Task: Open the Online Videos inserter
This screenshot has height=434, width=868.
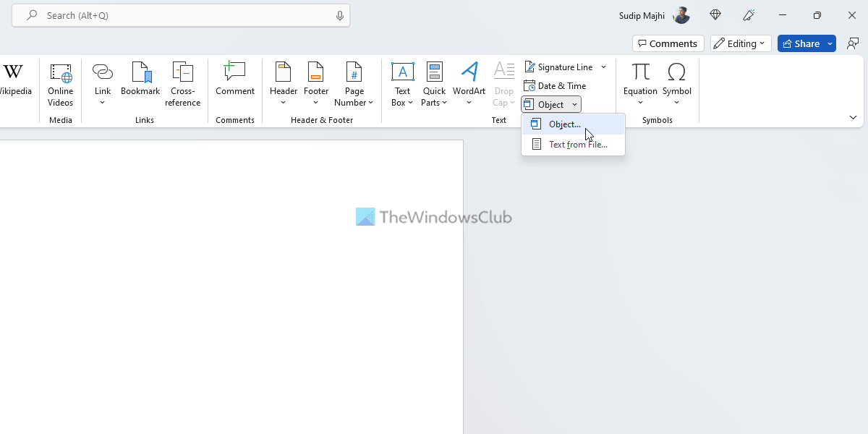Action: 60,83
